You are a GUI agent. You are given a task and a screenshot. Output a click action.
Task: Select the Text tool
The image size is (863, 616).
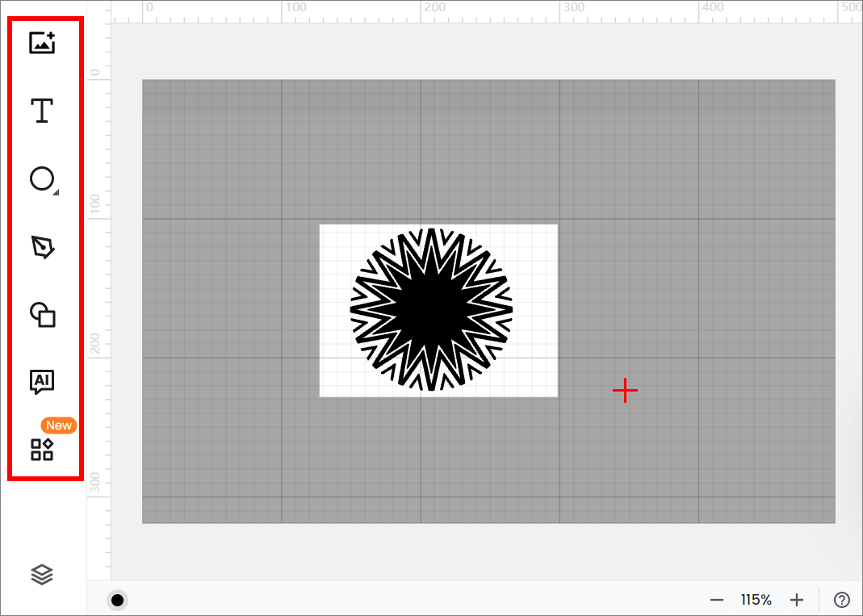coord(42,111)
